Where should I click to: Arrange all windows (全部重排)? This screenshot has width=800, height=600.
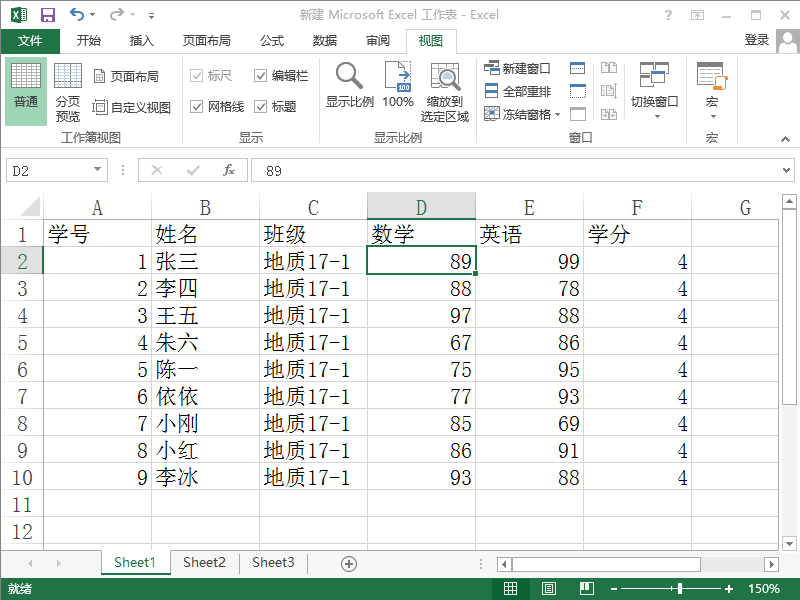[517, 91]
